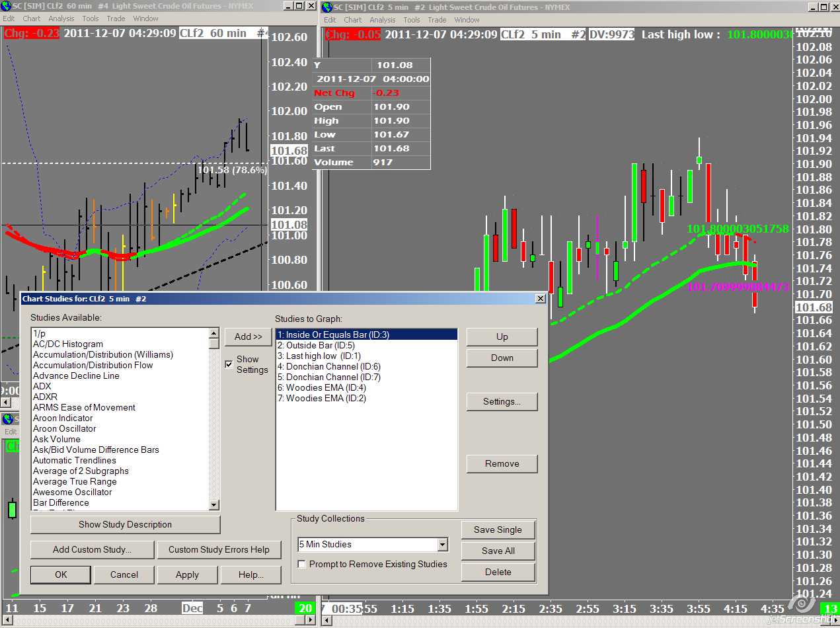Click green 20 box on 60 min chart
The height and width of the screenshot is (628, 840).
pyautogui.click(x=305, y=608)
